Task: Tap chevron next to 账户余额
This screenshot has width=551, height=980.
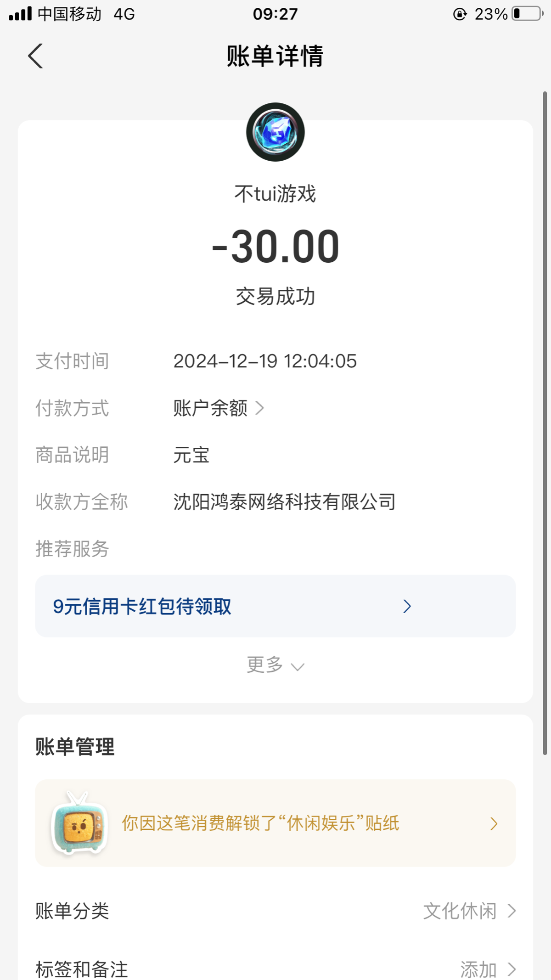Action: [x=260, y=408]
